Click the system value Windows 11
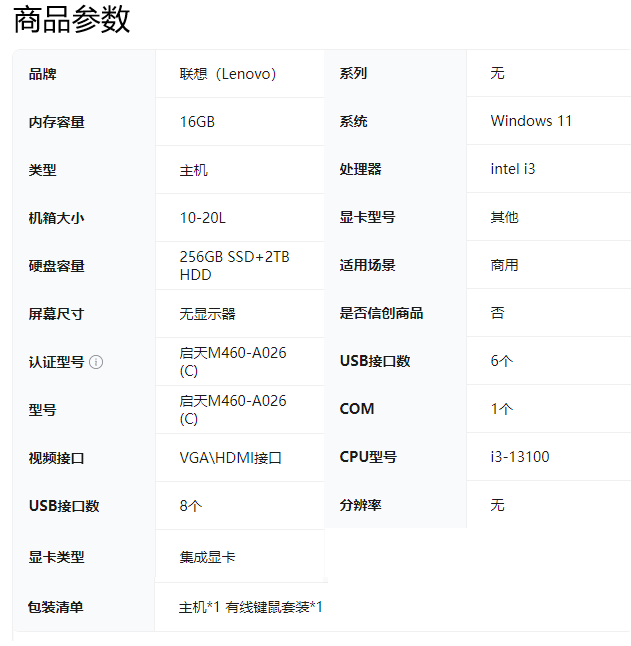This screenshot has width=631, height=646. point(531,121)
